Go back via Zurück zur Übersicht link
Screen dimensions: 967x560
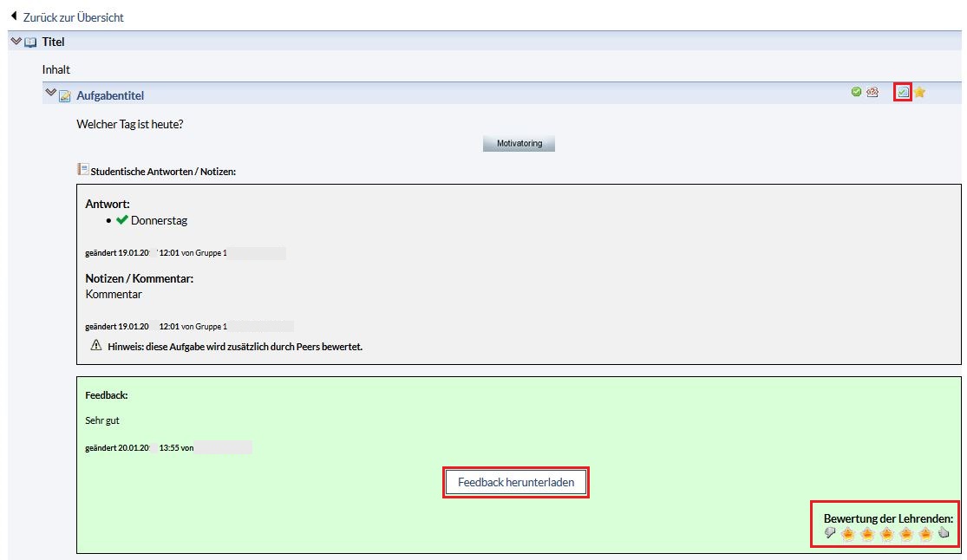[x=73, y=17]
